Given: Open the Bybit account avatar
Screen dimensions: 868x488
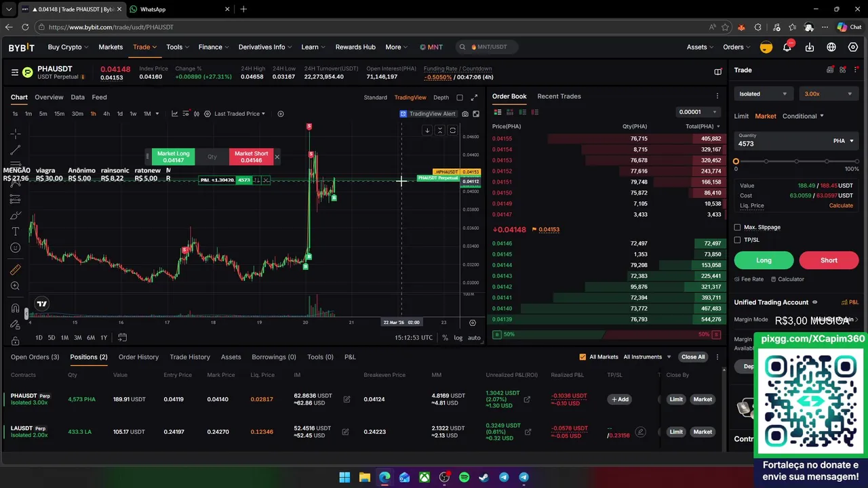Looking at the screenshot, I should point(766,47).
